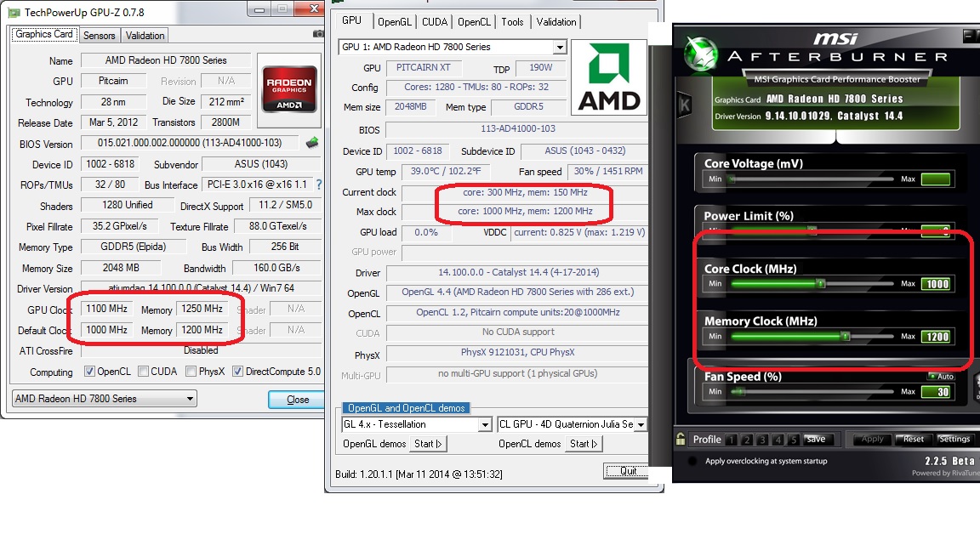Select the Graphics Card tab in GPU-Z

(x=43, y=34)
